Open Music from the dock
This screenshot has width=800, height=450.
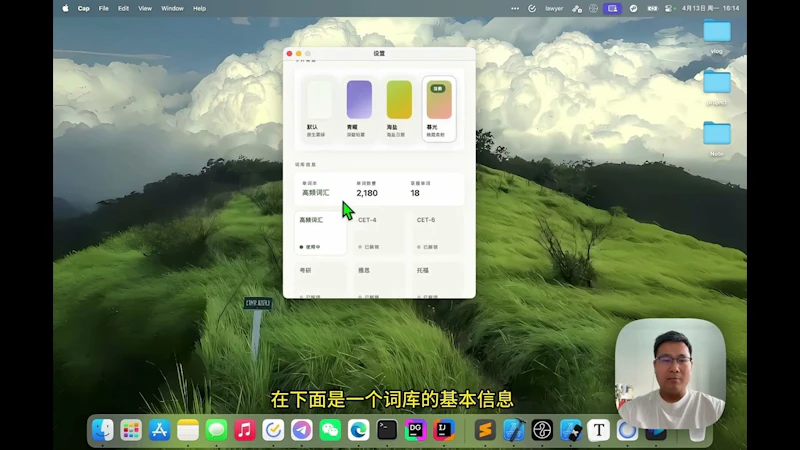pos(245,430)
